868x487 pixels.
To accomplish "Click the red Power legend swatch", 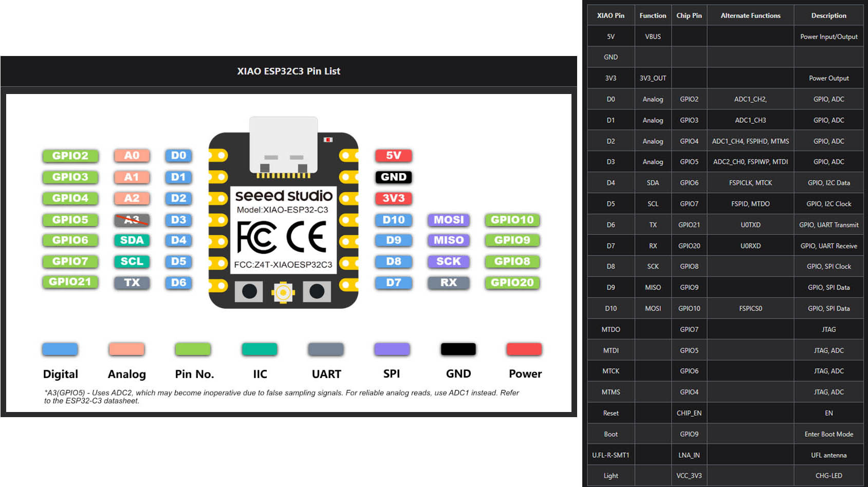I will point(524,349).
